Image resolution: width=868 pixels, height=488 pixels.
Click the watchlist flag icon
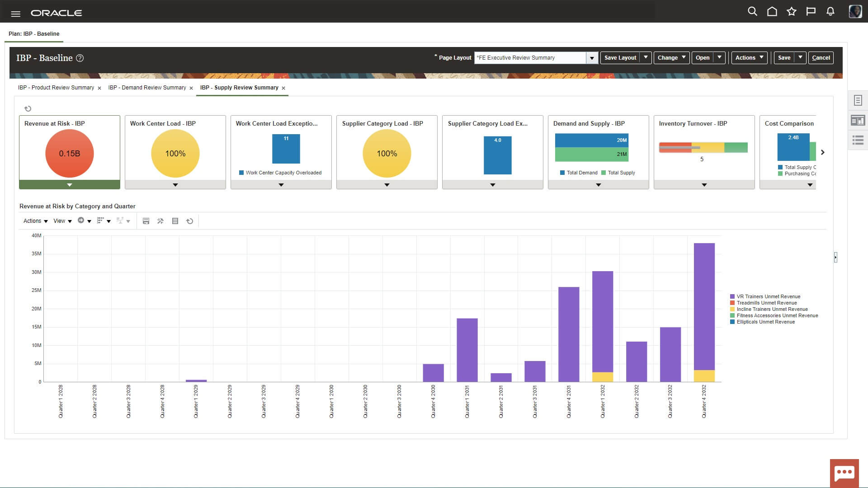click(811, 12)
